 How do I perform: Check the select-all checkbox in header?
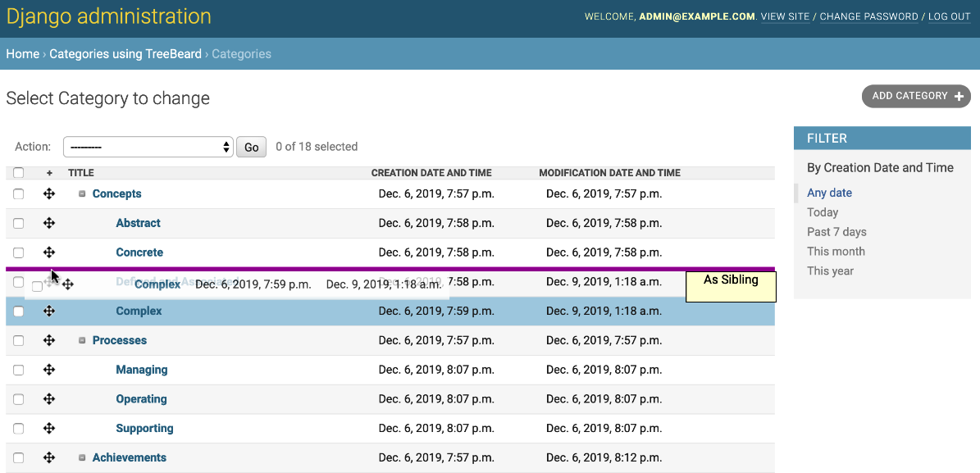19,173
